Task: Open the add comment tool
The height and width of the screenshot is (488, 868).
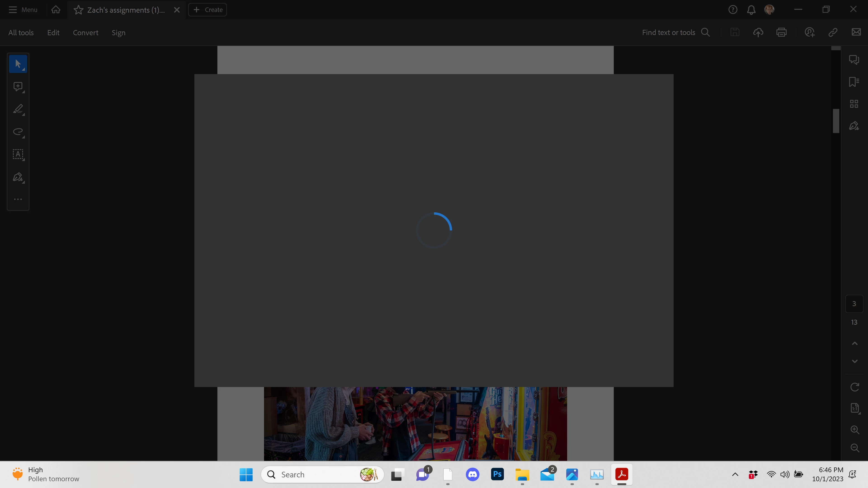Action: pyautogui.click(x=18, y=87)
